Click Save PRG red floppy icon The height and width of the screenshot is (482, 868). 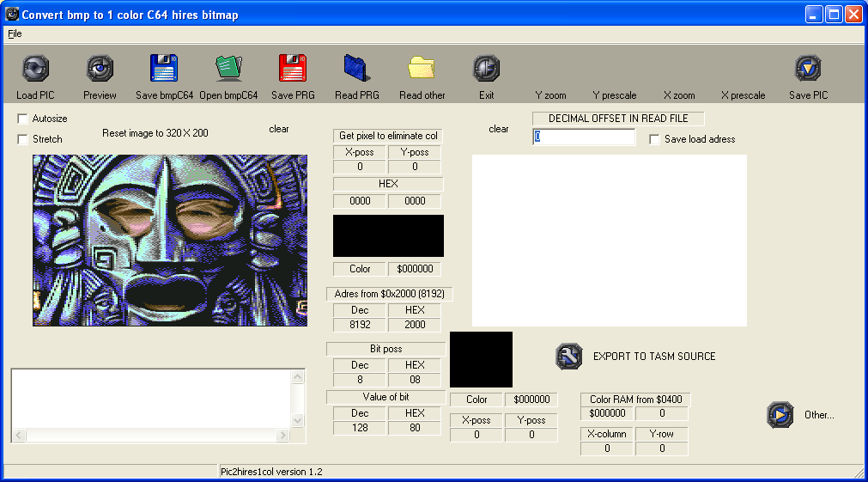tap(293, 68)
